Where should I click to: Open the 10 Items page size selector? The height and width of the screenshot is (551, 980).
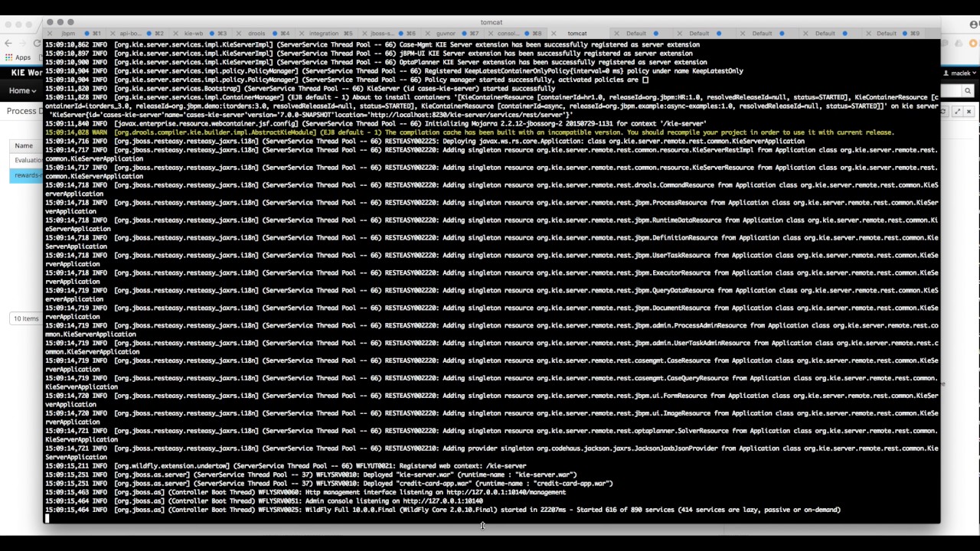pos(26,318)
